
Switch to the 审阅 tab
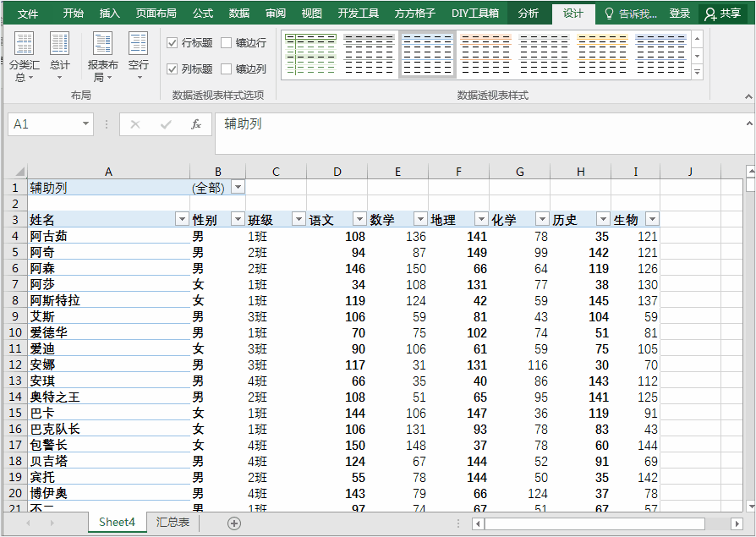276,14
